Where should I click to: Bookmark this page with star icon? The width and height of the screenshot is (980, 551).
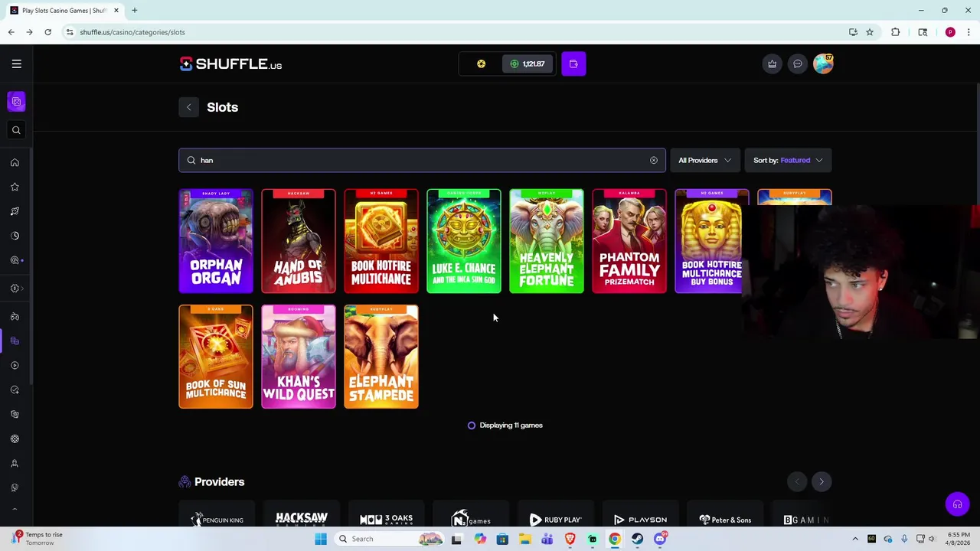coord(870,32)
